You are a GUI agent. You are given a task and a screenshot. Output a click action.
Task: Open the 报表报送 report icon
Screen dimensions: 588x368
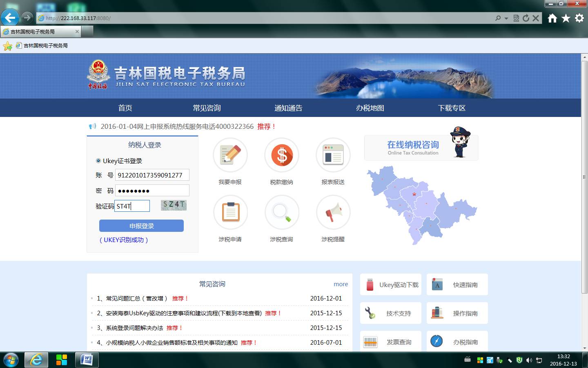point(333,155)
